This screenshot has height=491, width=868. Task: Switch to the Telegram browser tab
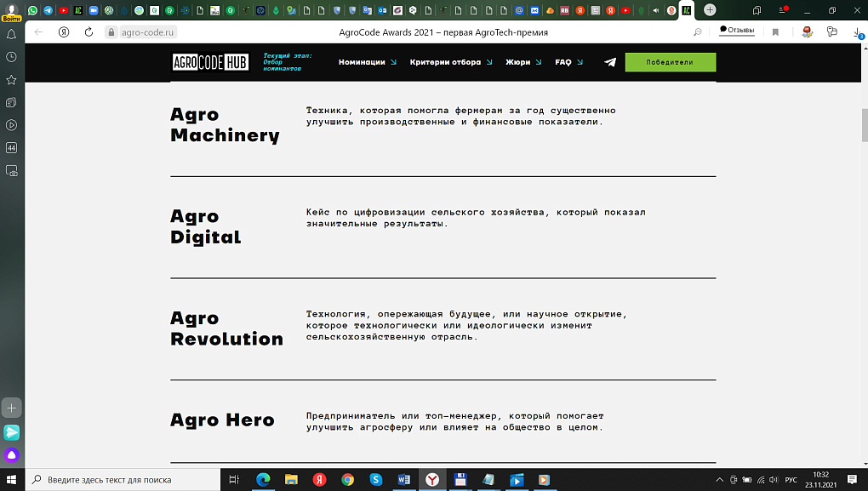point(49,10)
